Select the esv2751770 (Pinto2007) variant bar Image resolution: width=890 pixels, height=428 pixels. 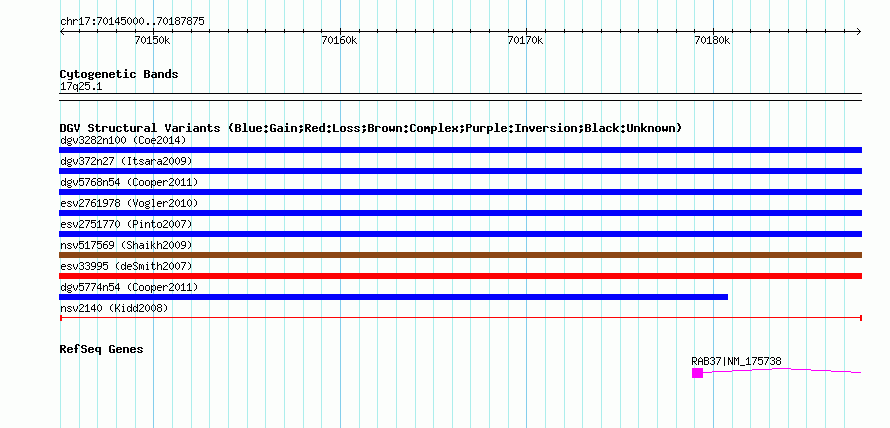click(x=460, y=234)
